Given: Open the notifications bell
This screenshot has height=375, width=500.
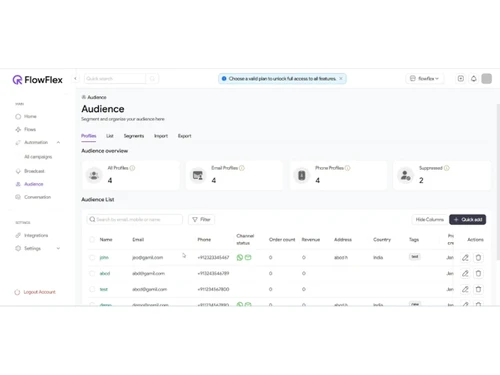Looking at the screenshot, I should coord(474,79).
